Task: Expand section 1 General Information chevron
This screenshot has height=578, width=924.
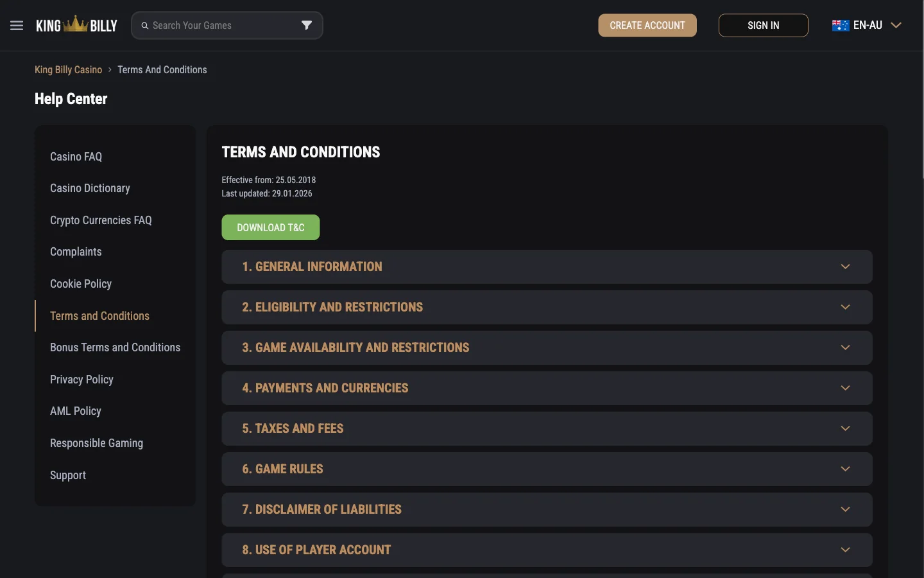Action: click(845, 267)
